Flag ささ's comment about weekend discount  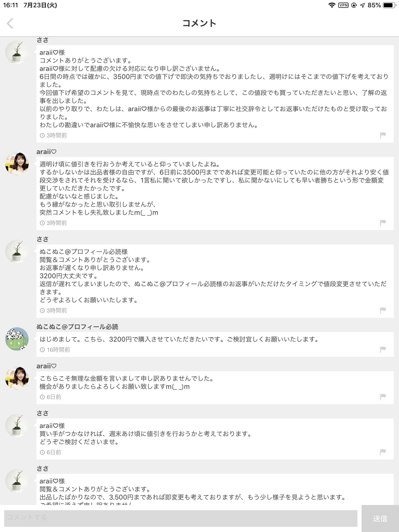(x=383, y=452)
